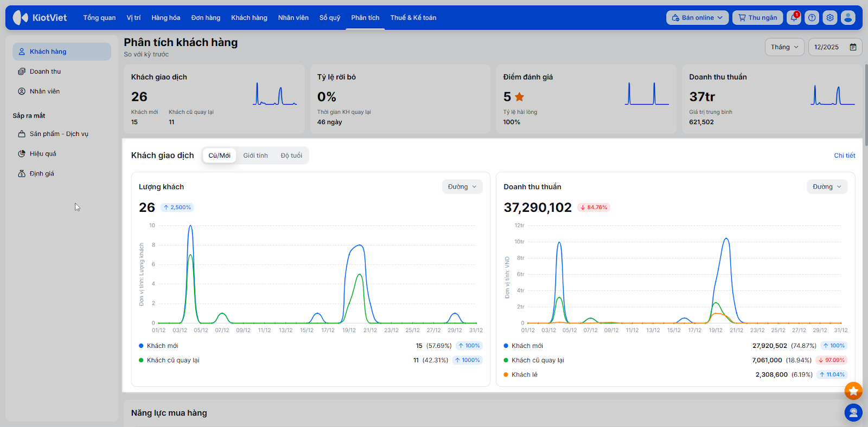
Task: Open the Sổ quỹ menu
Action: (330, 18)
